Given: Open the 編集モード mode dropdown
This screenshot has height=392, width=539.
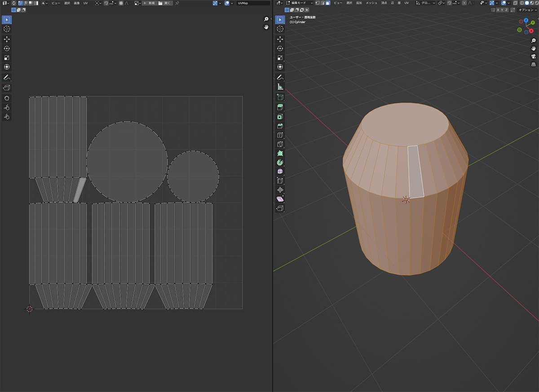Looking at the screenshot, I should 299,3.
